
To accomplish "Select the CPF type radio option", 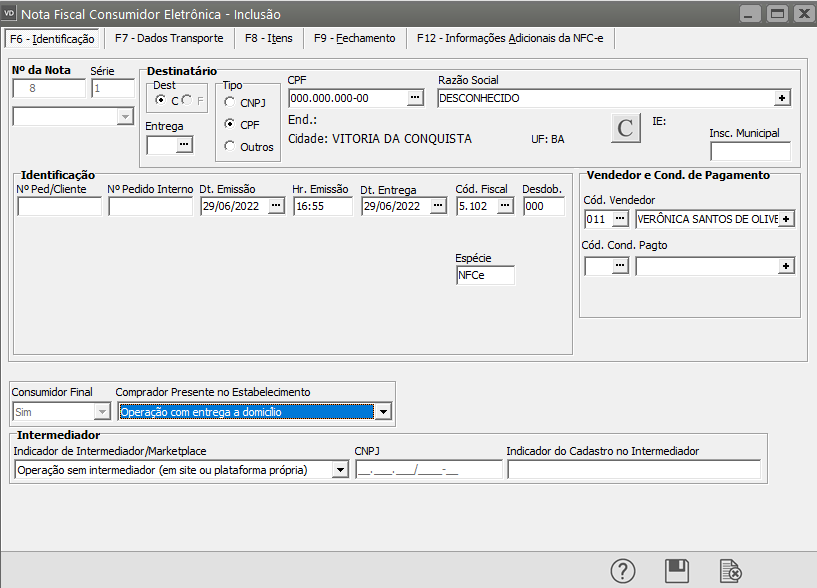I will [231, 124].
